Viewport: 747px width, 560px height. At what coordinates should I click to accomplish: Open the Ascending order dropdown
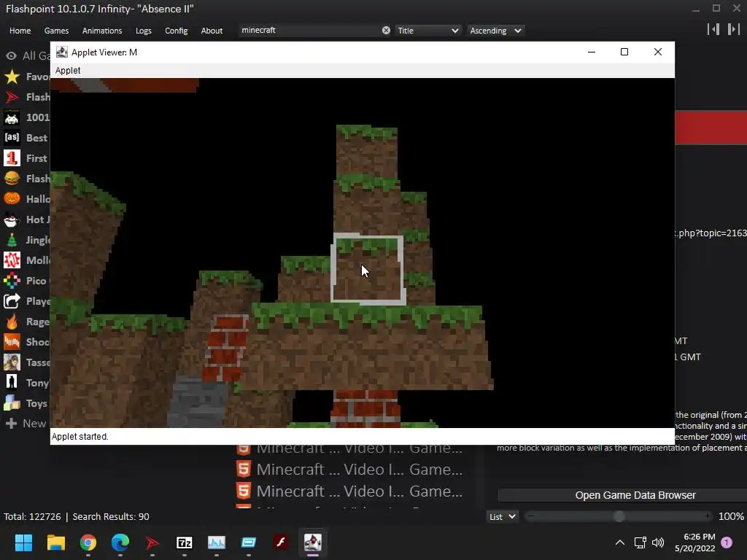click(495, 31)
